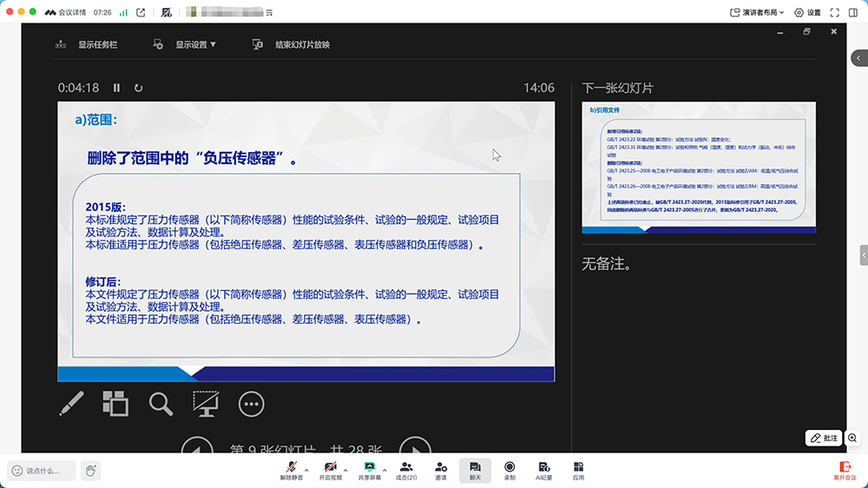
Task: Reset the slideshow timer
Action: tap(138, 88)
